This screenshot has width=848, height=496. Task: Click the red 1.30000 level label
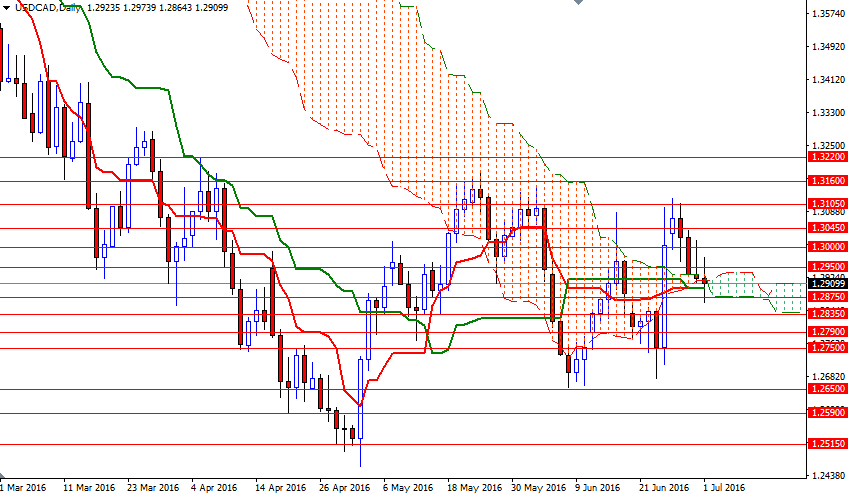826,246
